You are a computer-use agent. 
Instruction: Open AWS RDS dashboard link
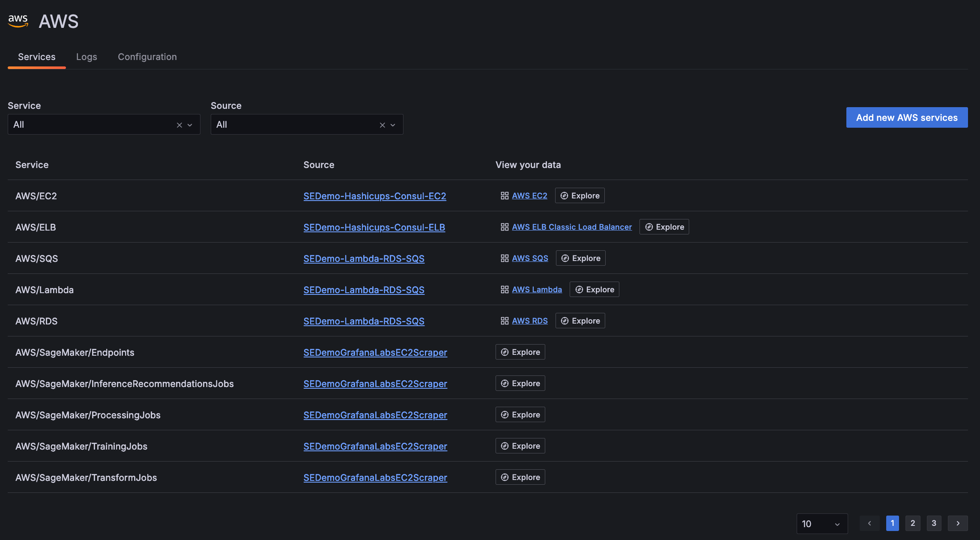coord(530,321)
